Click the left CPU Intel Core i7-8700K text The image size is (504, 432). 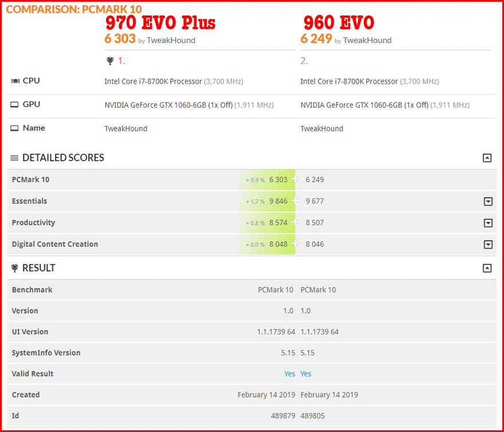click(153, 81)
